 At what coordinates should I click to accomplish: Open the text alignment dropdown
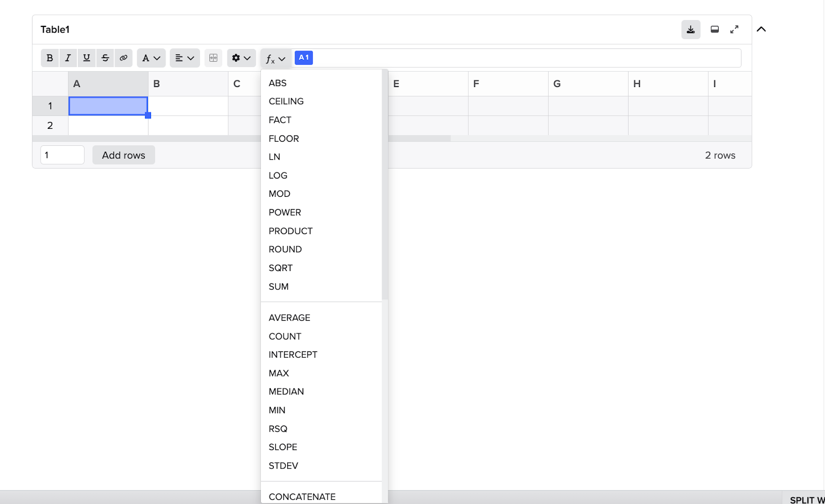pos(185,58)
